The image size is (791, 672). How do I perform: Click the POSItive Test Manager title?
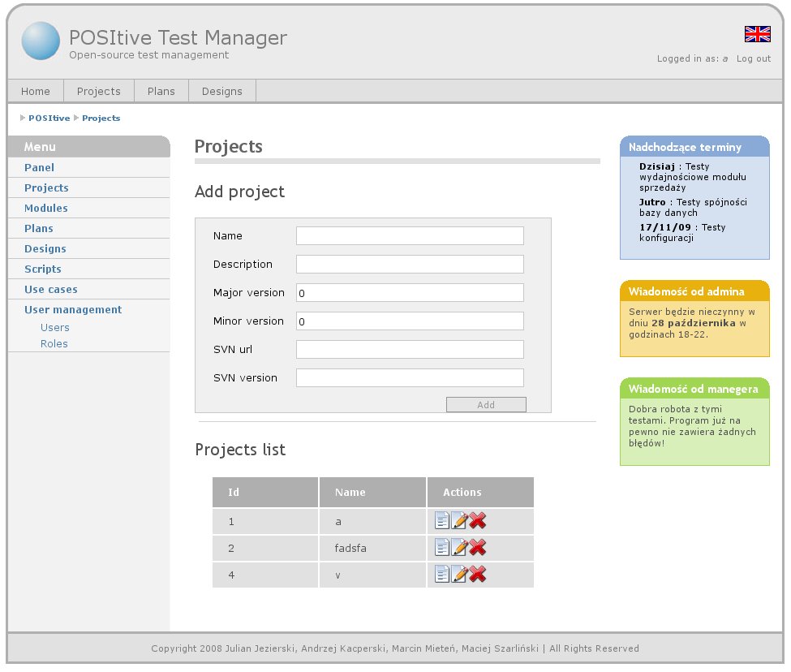(178, 38)
